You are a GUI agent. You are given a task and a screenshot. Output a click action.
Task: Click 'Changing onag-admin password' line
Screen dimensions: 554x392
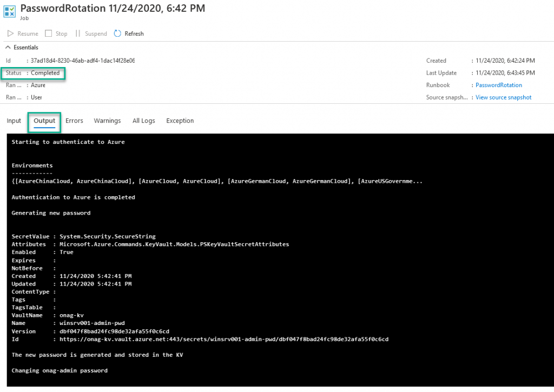coord(60,370)
